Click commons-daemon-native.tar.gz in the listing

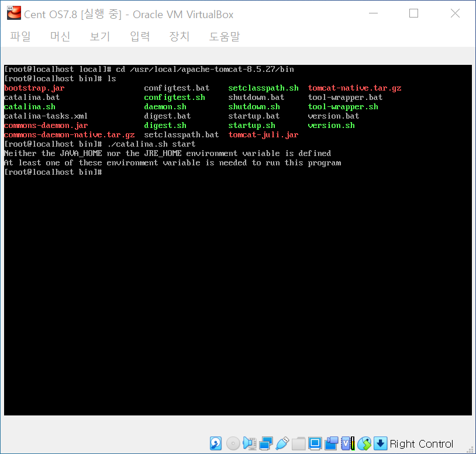click(69, 134)
